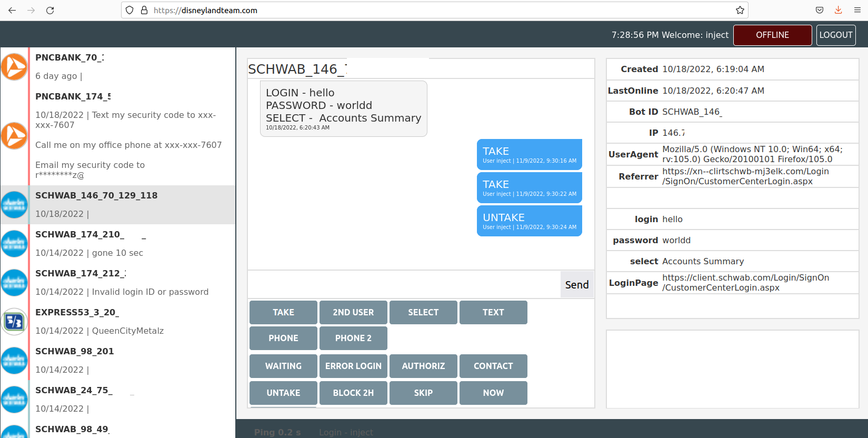Click the SCHWAB_174_210 blue logo
Image resolution: width=868 pixels, height=438 pixels.
click(14, 244)
